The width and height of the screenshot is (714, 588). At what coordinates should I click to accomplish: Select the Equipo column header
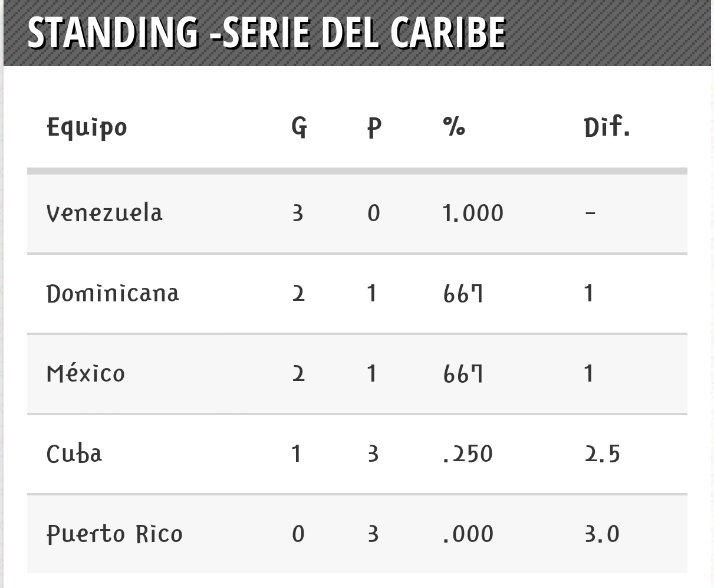(87, 127)
